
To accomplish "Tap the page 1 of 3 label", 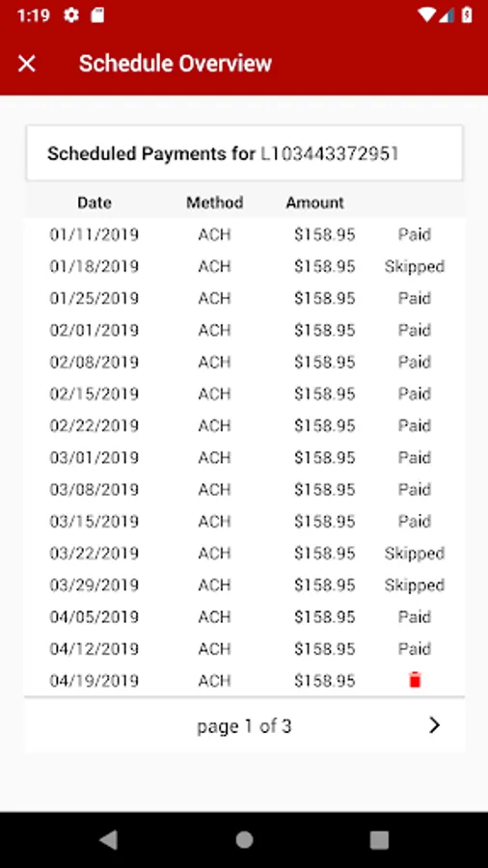I will coord(244,725).
